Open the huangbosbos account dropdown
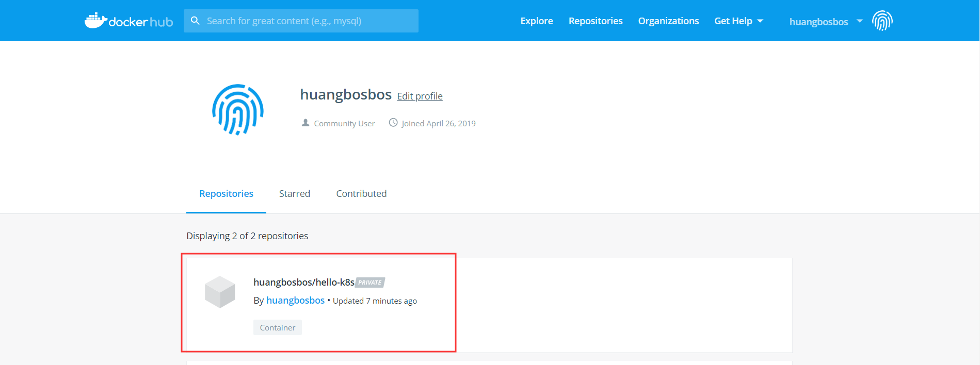The height and width of the screenshot is (365, 980). tap(826, 22)
